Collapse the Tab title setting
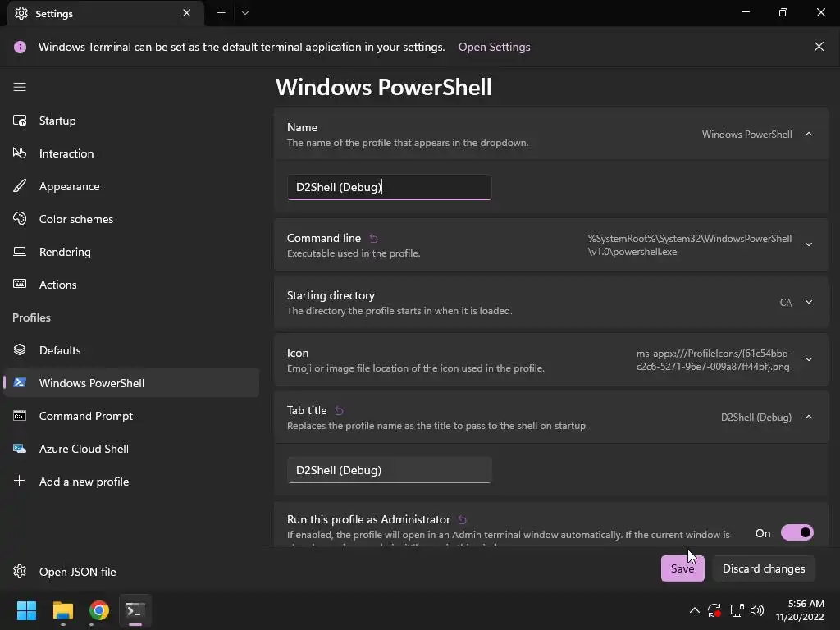 click(x=808, y=417)
